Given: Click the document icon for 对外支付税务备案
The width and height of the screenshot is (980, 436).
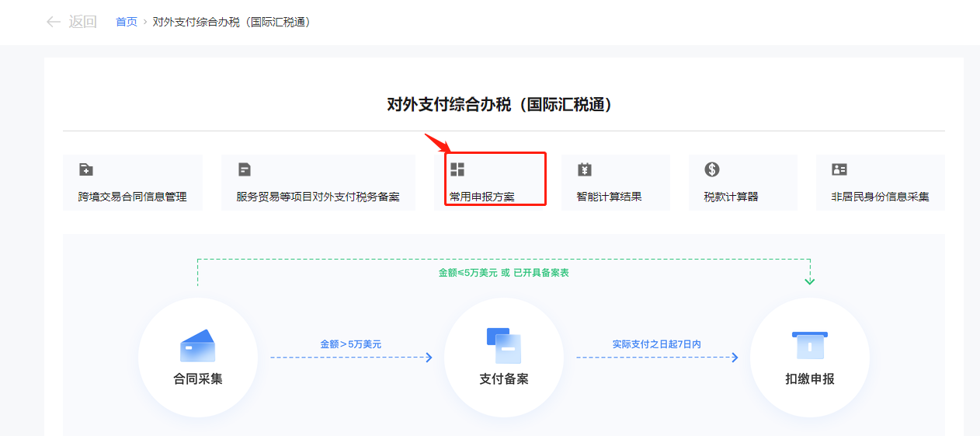Looking at the screenshot, I should 245,169.
